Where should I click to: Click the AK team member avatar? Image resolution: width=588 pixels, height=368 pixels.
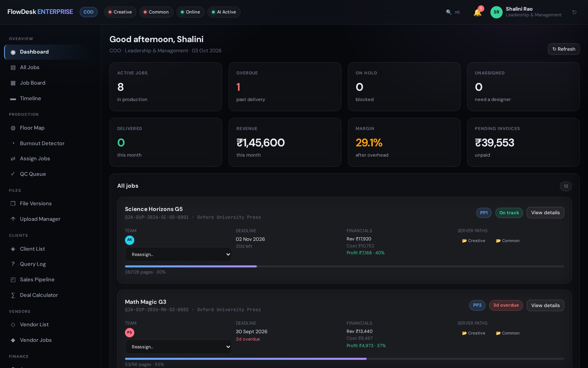coord(130,240)
